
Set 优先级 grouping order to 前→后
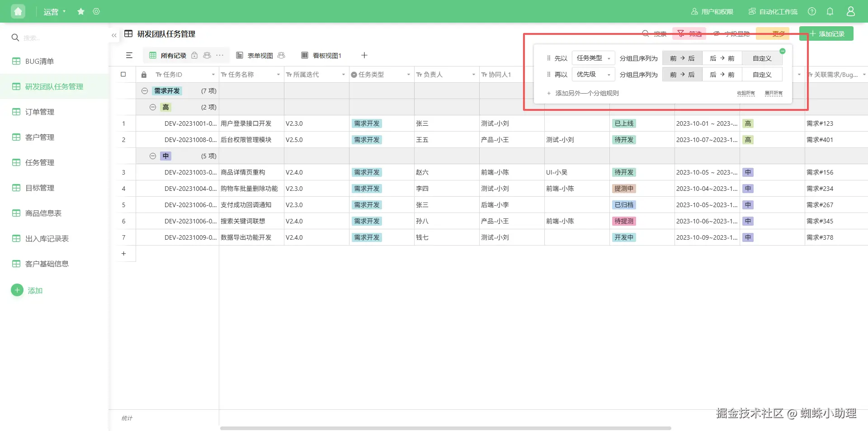click(x=682, y=75)
